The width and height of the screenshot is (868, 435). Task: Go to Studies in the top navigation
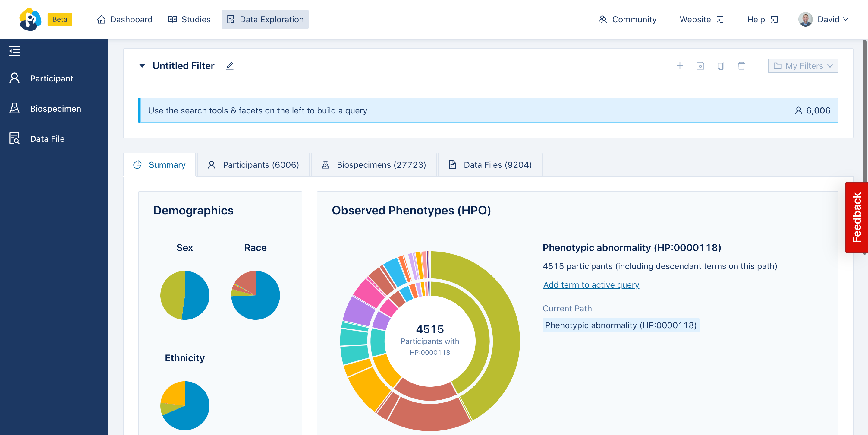click(189, 19)
